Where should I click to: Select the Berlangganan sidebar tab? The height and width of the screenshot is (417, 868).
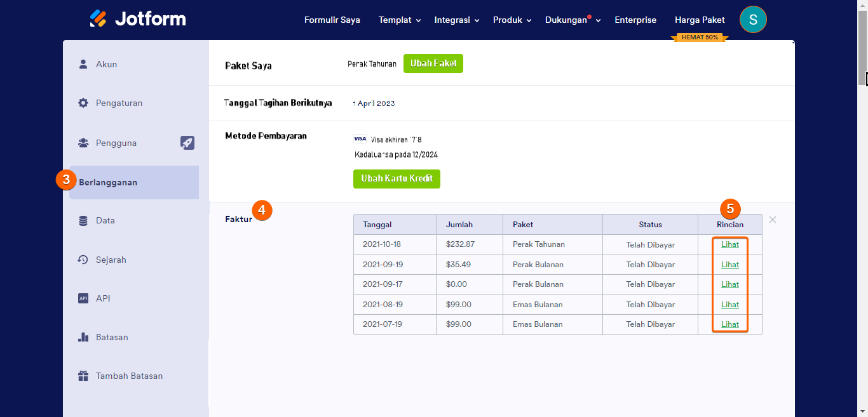[x=134, y=183]
